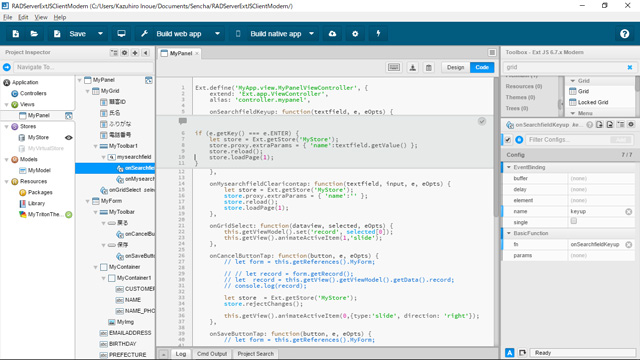
Task: Switch to the Cmd Output tab
Action: [x=212, y=354]
